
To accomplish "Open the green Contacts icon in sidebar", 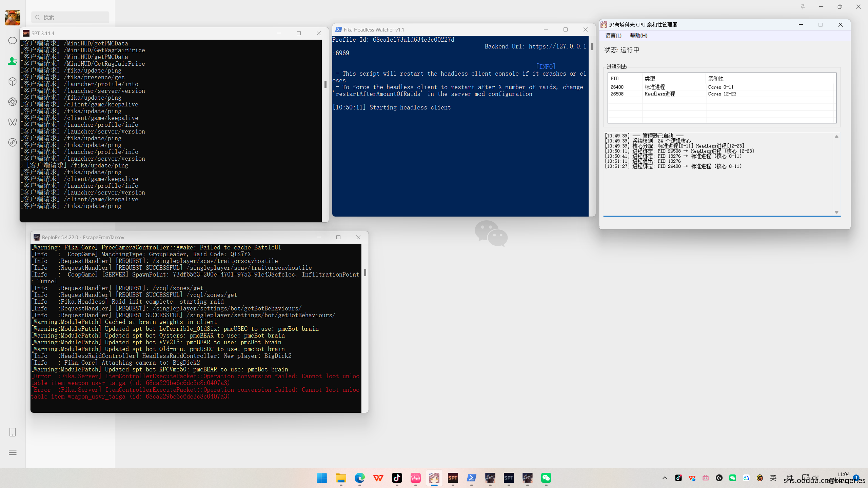I will click(13, 61).
